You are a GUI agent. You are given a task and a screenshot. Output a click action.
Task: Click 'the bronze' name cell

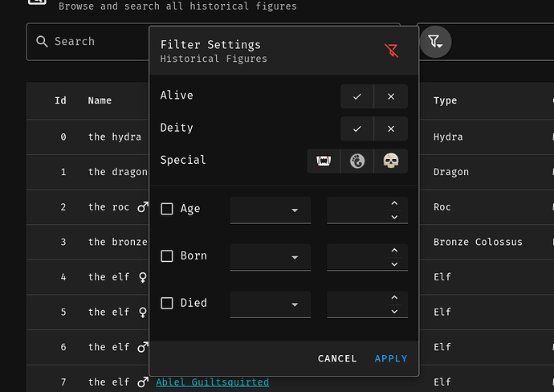(x=118, y=242)
